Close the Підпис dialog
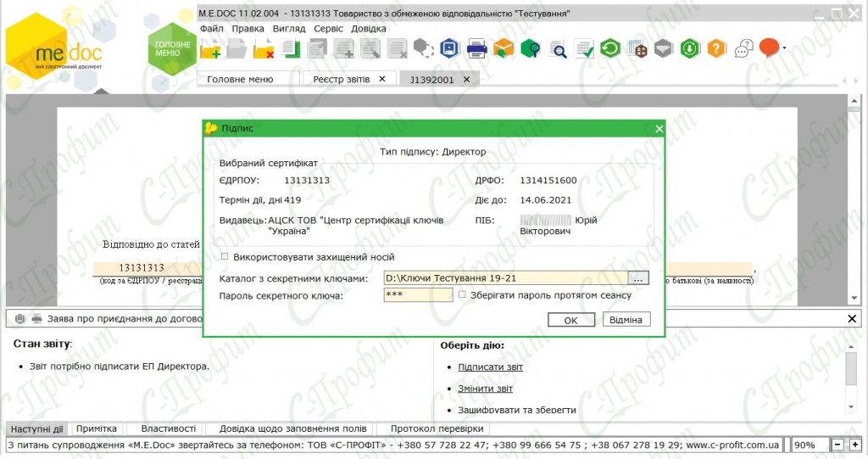The height and width of the screenshot is (459, 868). [659, 129]
